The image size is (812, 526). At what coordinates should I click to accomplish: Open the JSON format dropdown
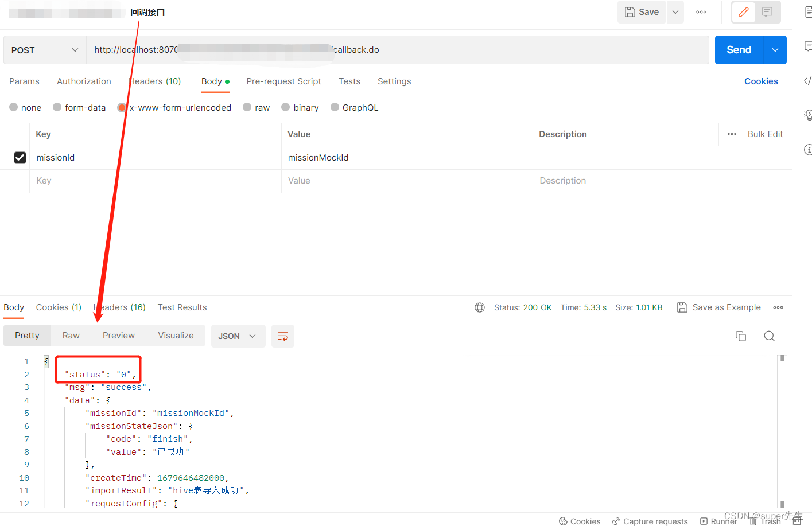(238, 336)
